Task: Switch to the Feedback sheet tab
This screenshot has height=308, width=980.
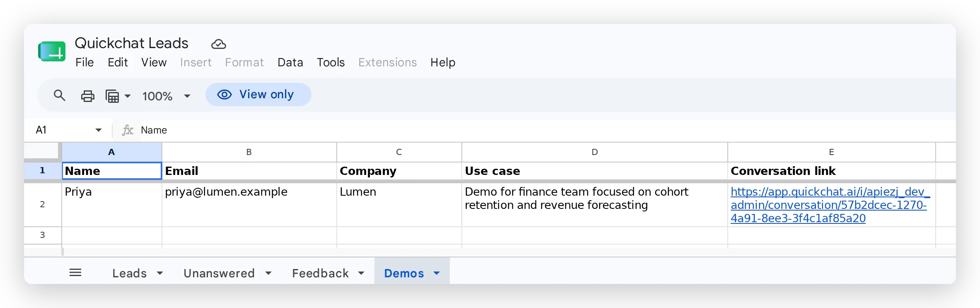Action: (x=320, y=273)
